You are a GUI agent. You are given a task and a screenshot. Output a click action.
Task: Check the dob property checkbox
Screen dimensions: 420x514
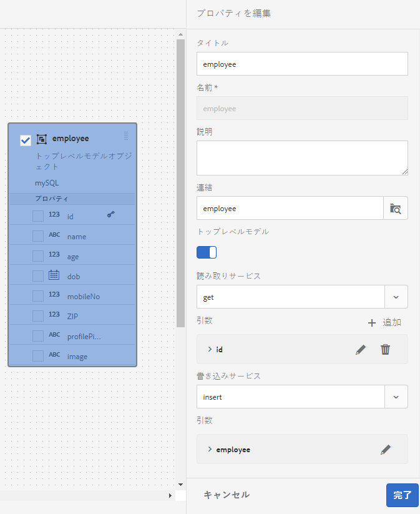38,276
